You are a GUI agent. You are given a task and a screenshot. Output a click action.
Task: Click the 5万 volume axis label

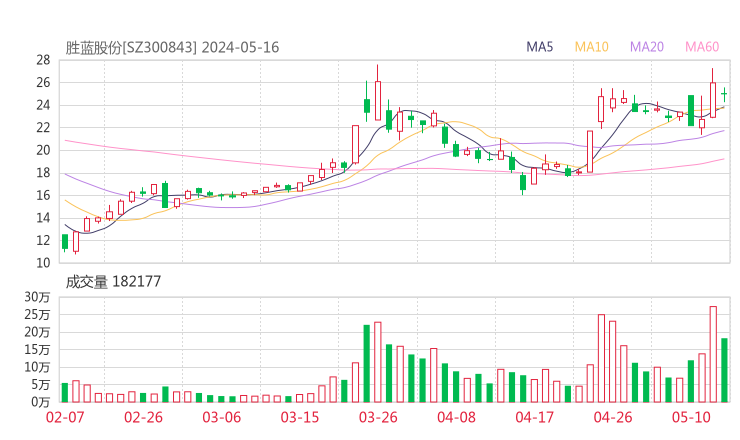click(41, 385)
